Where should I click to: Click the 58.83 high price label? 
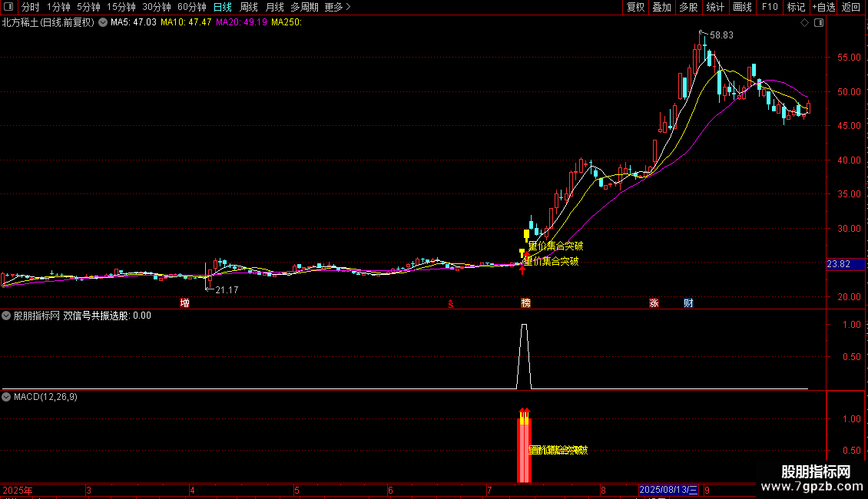click(x=721, y=35)
